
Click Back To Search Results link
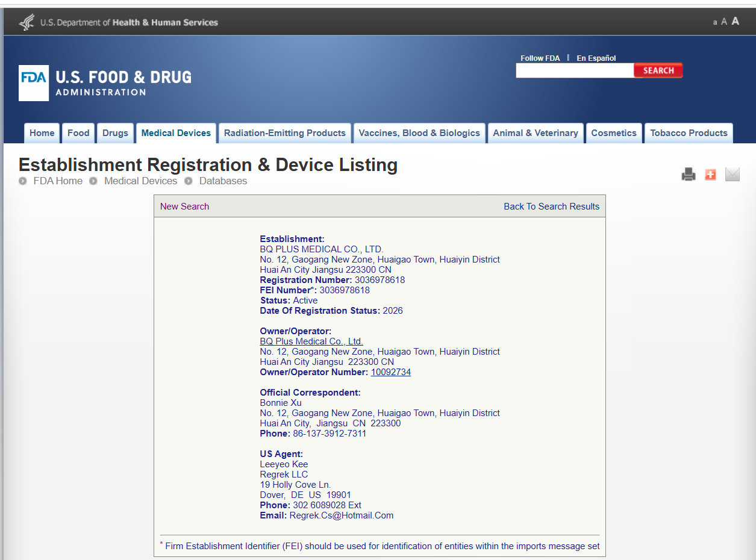[x=552, y=207]
